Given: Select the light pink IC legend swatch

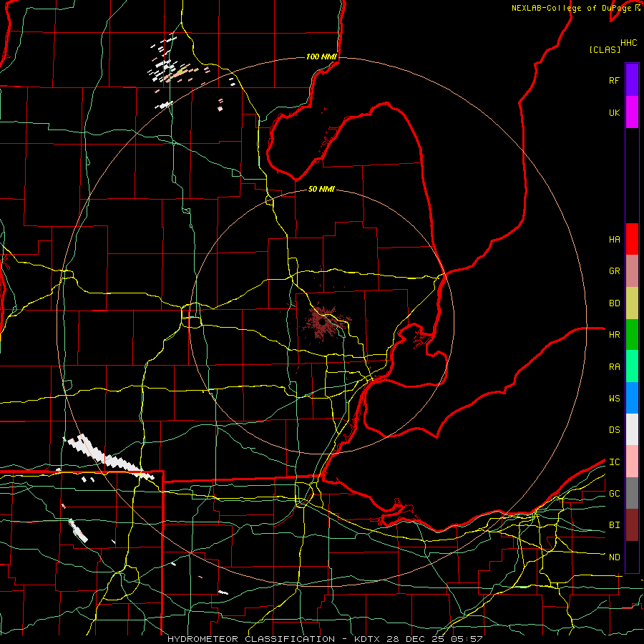Looking at the screenshot, I should pos(632,462).
